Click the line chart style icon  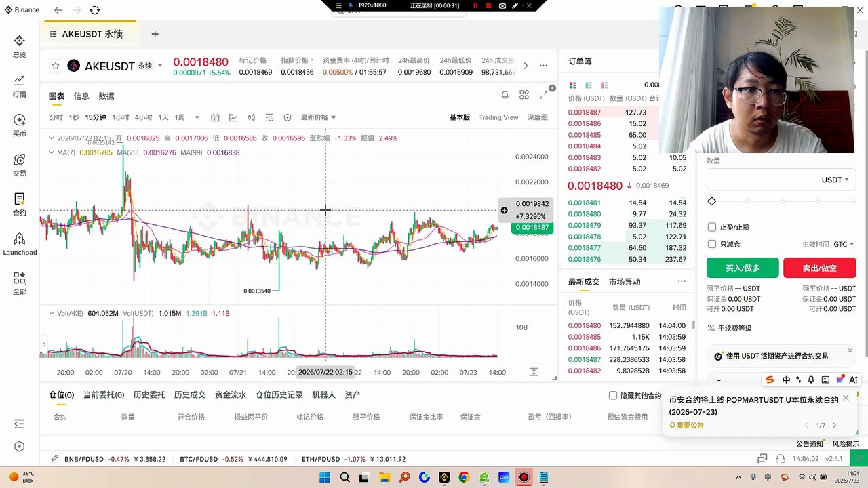pyautogui.click(x=233, y=117)
